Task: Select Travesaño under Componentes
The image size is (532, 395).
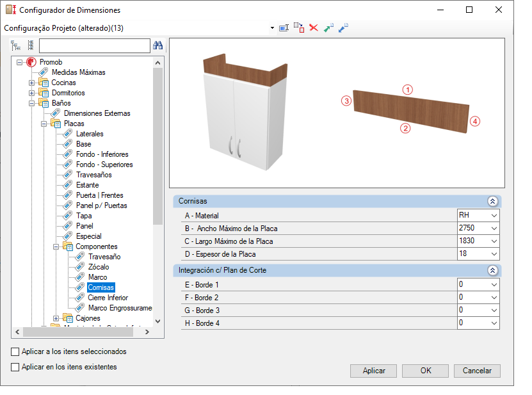Action: [104, 257]
